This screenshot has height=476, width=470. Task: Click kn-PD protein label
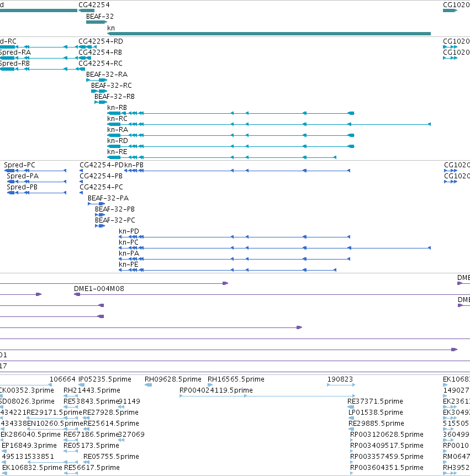coord(129,231)
